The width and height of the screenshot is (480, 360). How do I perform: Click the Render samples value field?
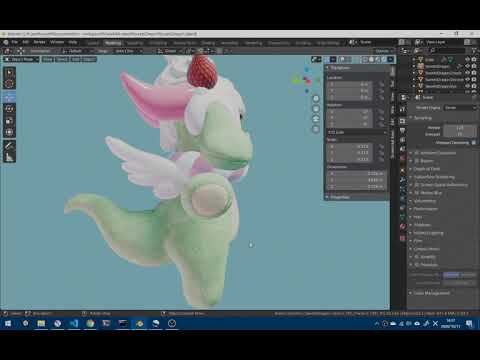[x=460, y=128]
